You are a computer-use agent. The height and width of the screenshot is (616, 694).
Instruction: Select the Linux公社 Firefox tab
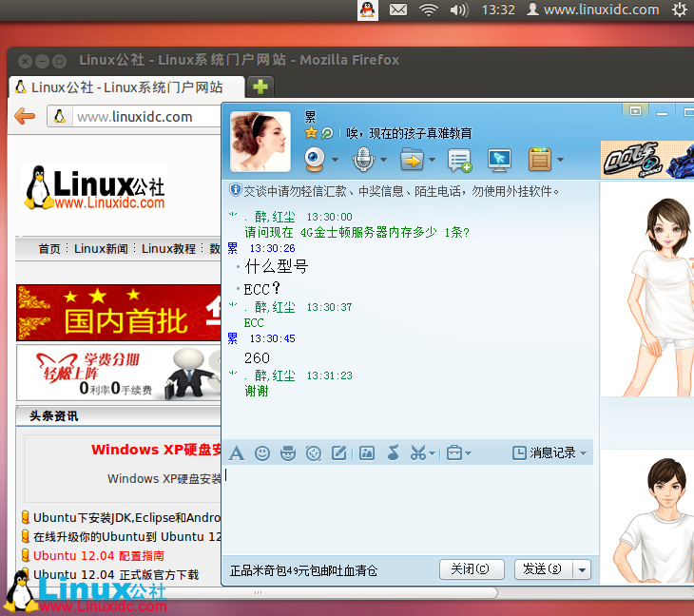tap(126, 87)
